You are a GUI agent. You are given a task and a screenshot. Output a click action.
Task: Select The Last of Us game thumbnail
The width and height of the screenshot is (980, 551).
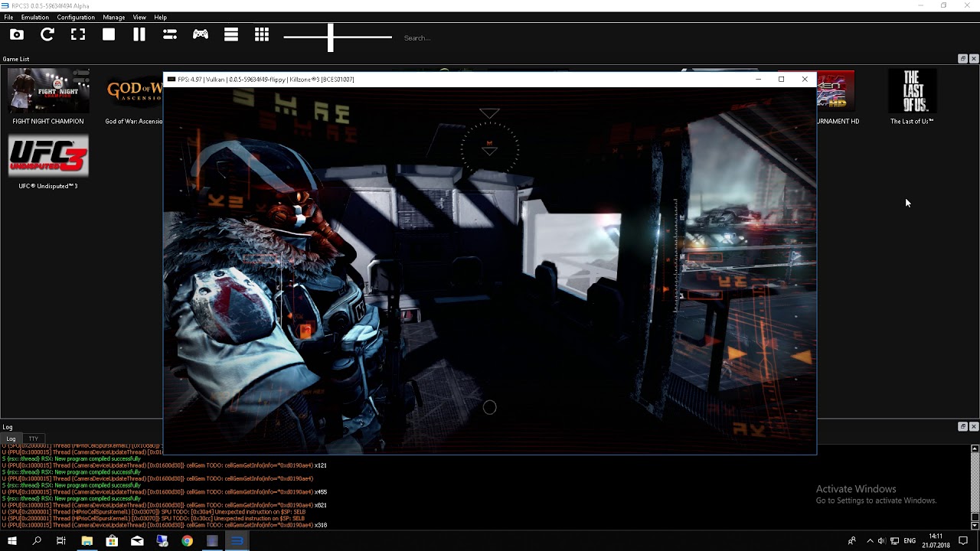912,90
